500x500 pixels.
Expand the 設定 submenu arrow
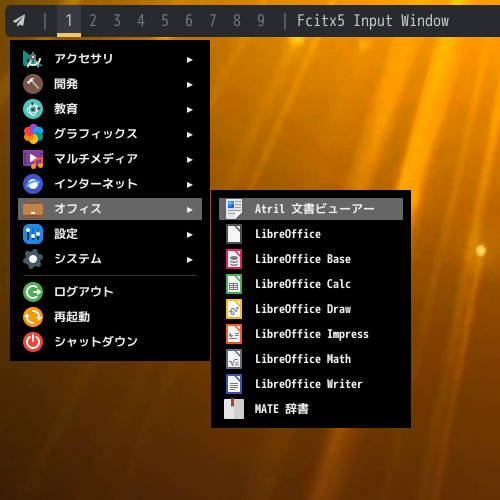[189, 235]
